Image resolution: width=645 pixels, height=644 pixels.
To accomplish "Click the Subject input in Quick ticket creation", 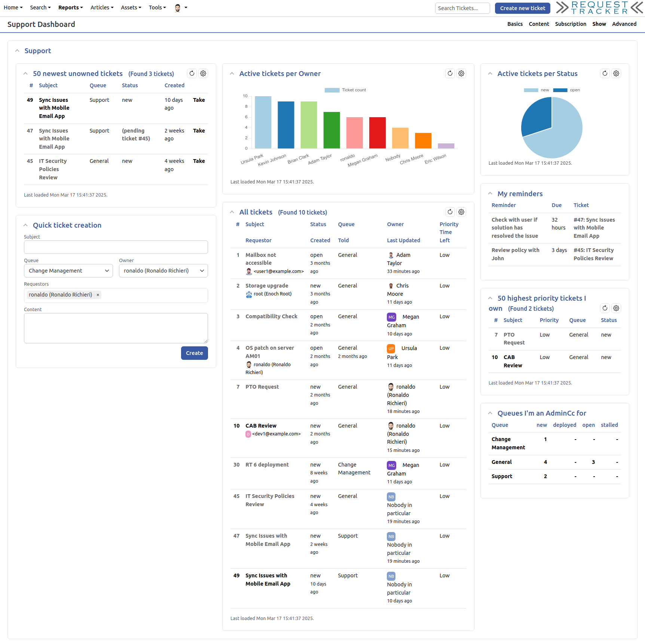I will tap(116, 247).
